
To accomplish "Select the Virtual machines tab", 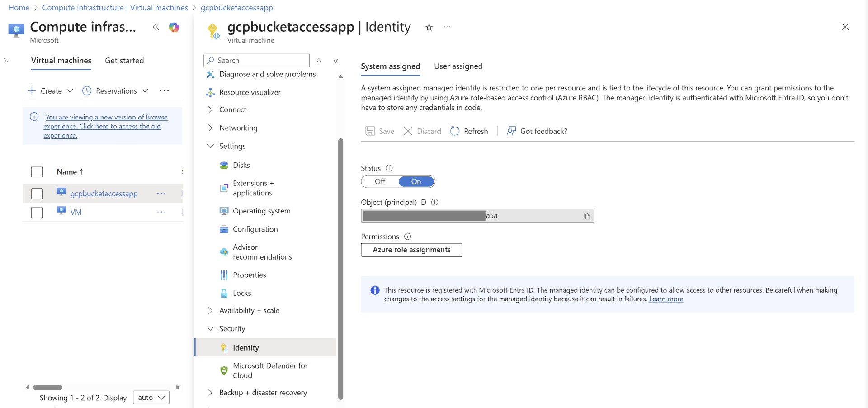I will 61,61.
